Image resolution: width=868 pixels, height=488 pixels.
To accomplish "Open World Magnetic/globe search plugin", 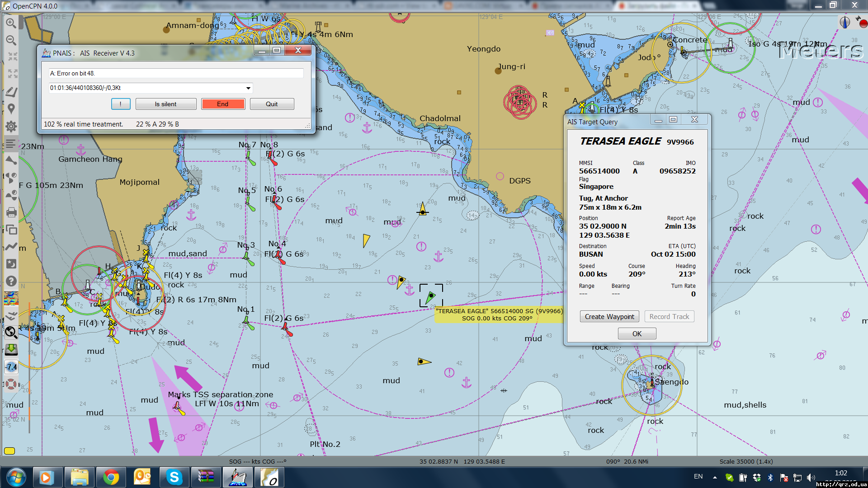I will pos(11,333).
